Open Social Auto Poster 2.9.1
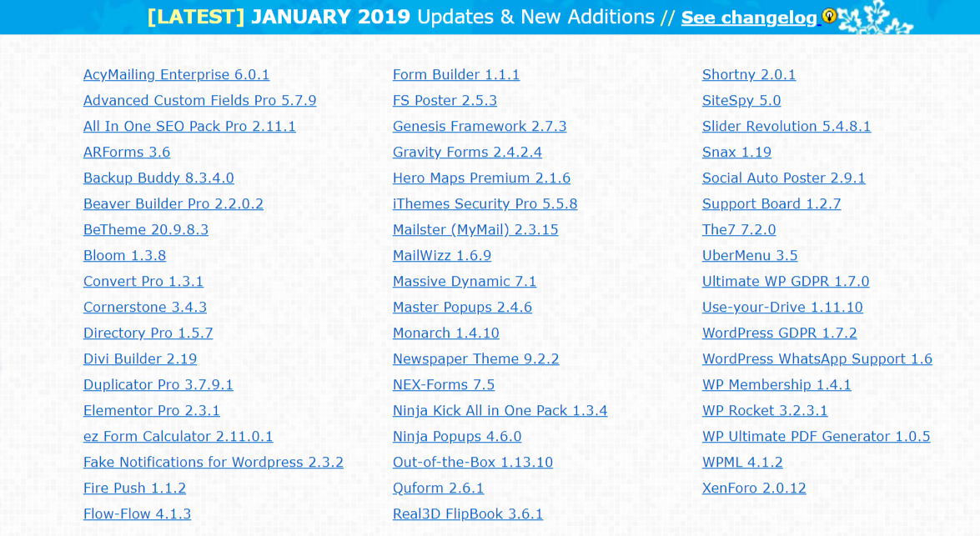Image resolution: width=980 pixels, height=536 pixels. (784, 178)
